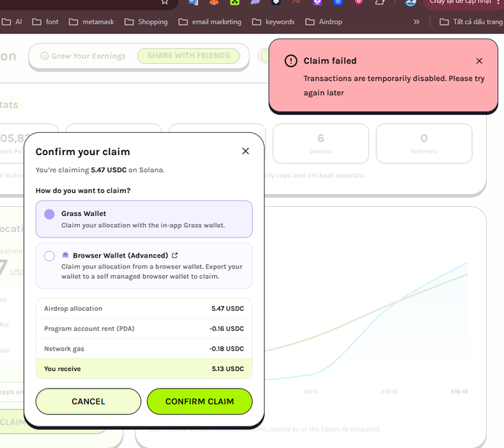Click the You receive row label
Image resolution: width=504 pixels, height=448 pixels.
(62, 369)
